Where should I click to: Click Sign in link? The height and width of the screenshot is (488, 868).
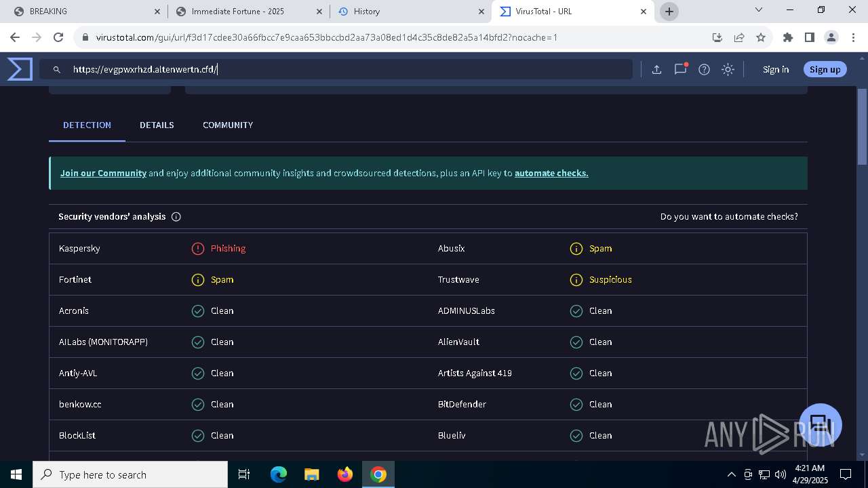pos(776,69)
